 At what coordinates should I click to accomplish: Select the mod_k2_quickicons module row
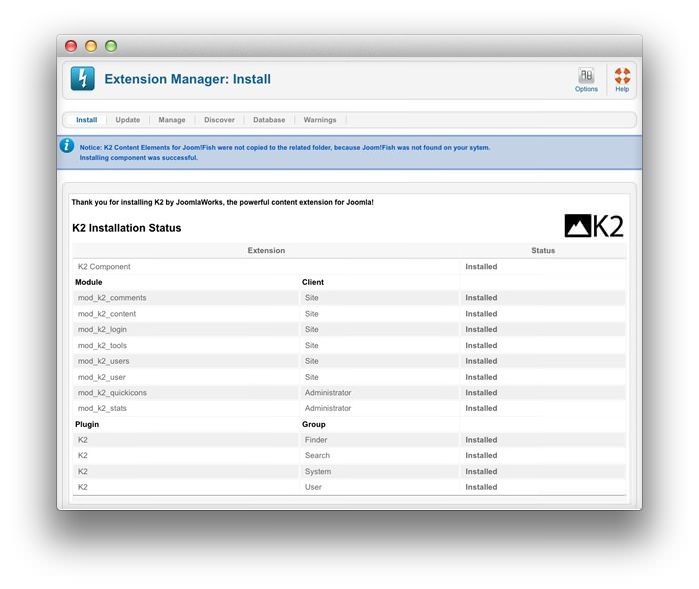point(112,393)
